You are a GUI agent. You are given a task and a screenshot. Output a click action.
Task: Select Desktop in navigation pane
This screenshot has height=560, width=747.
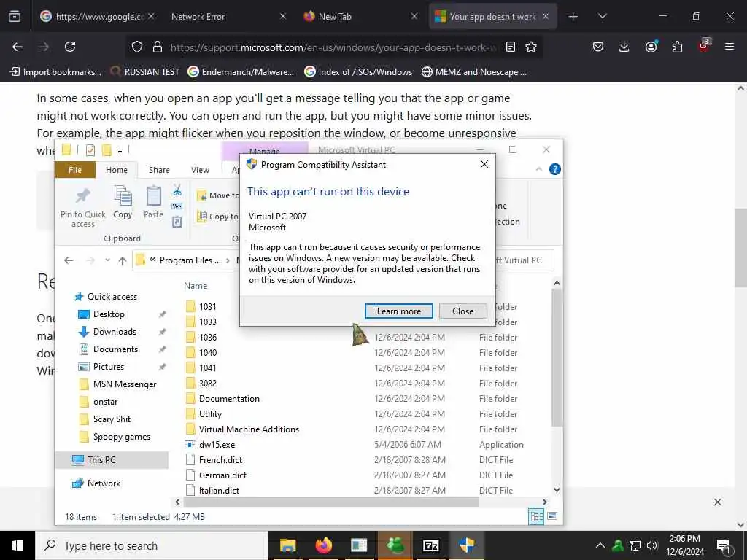click(x=101, y=314)
